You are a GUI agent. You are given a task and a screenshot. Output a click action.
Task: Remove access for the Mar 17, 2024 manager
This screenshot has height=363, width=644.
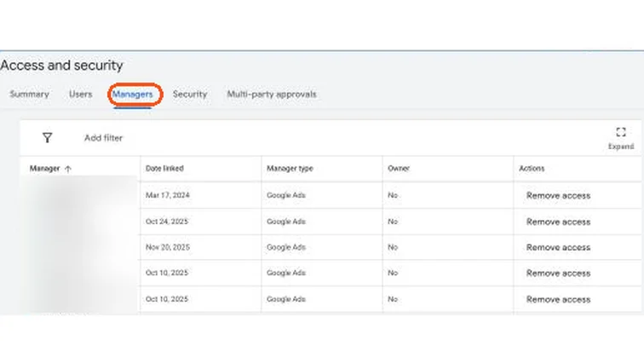point(558,196)
